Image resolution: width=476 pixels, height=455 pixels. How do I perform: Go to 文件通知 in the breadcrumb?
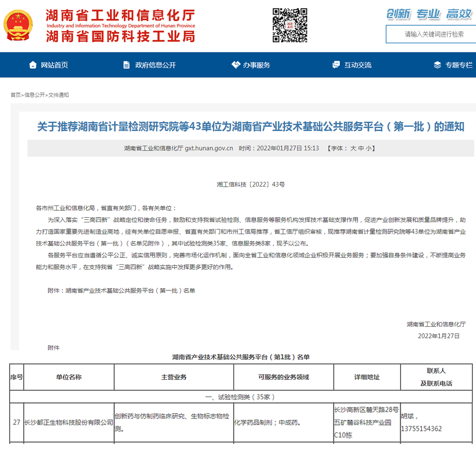point(59,95)
